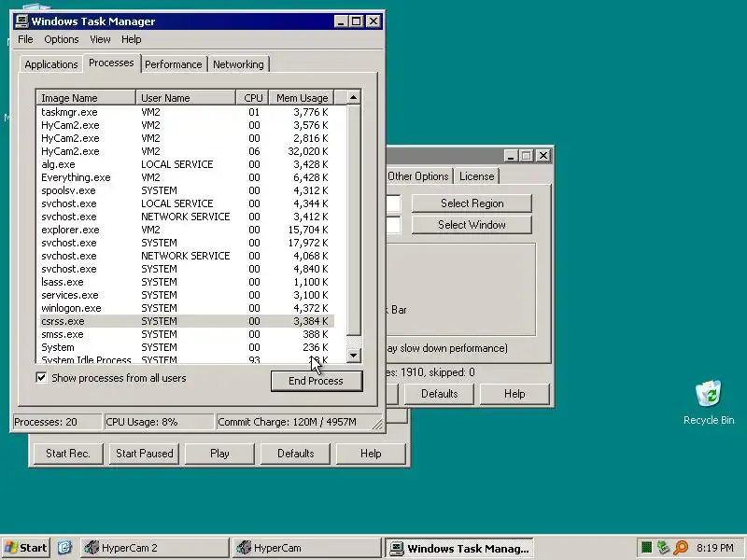Open License tab in HyperCam
The width and height of the screenshot is (747, 560).
(x=476, y=176)
